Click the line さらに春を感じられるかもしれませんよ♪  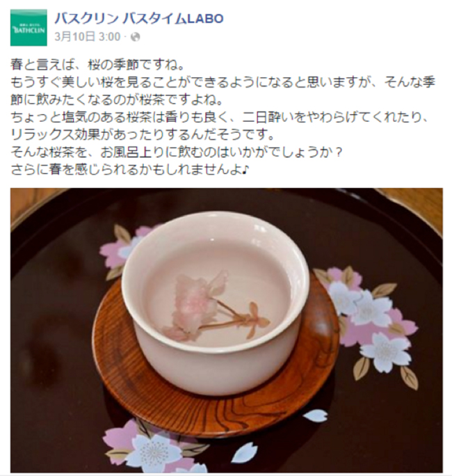[x=129, y=170]
